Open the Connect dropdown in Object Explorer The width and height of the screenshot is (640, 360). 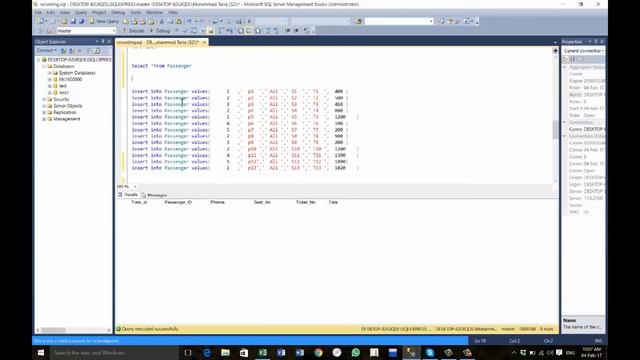coord(47,51)
